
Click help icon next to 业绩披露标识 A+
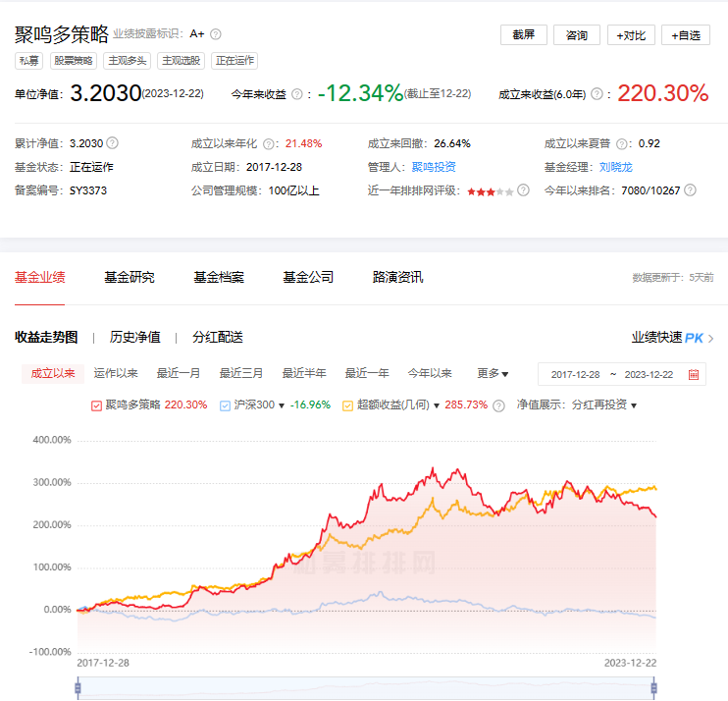pos(216,34)
